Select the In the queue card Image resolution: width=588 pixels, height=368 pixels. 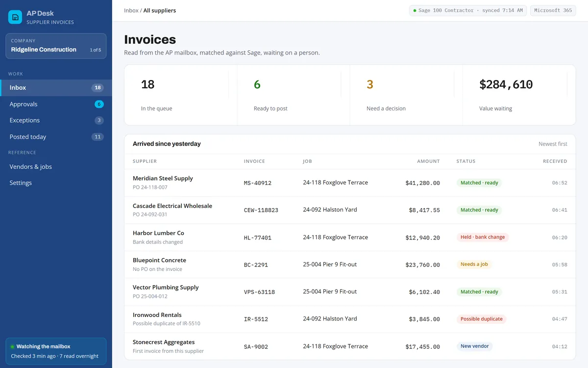tap(181, 95)
